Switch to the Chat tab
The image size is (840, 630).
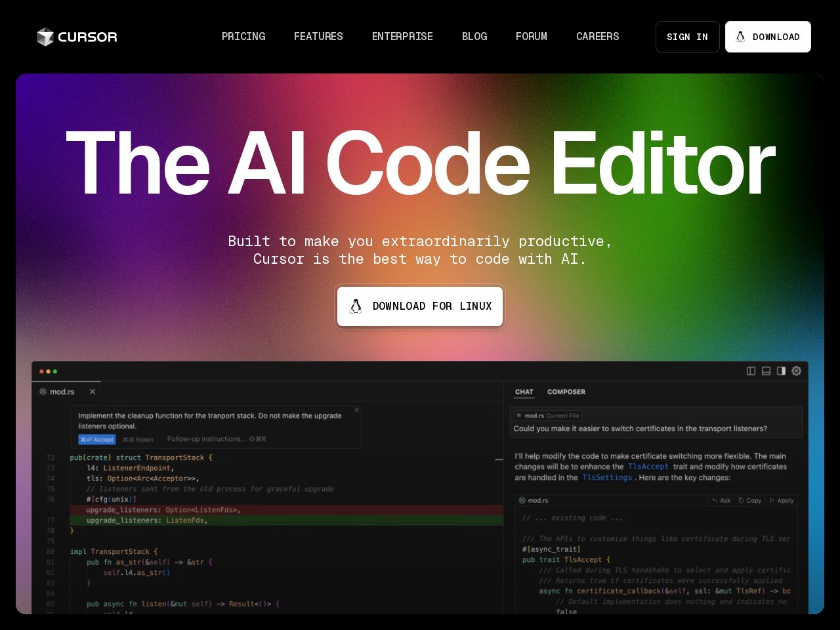(524, 392)
